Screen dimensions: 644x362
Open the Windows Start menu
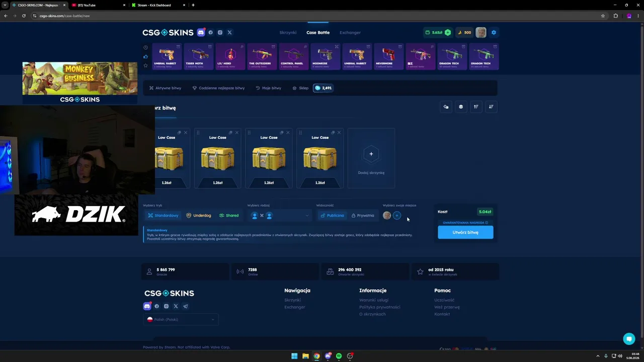[294, 356]
